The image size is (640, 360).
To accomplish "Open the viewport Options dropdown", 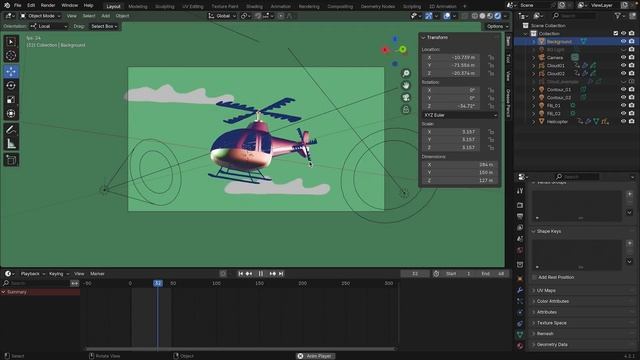I will point(498,26).
